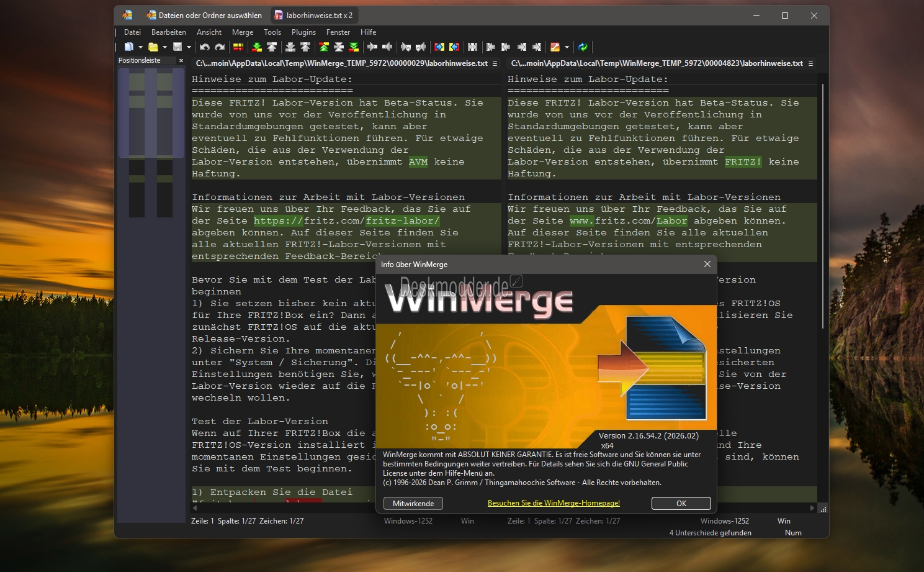This screenshot has height=572, width=924.
Task: Open the Merge menu
Action: [242, 32]
